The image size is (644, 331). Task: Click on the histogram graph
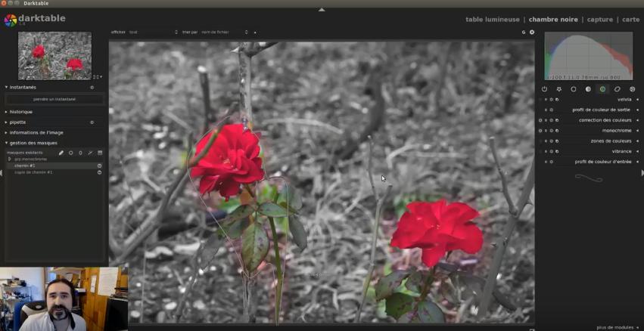click(x=589, y=56)
